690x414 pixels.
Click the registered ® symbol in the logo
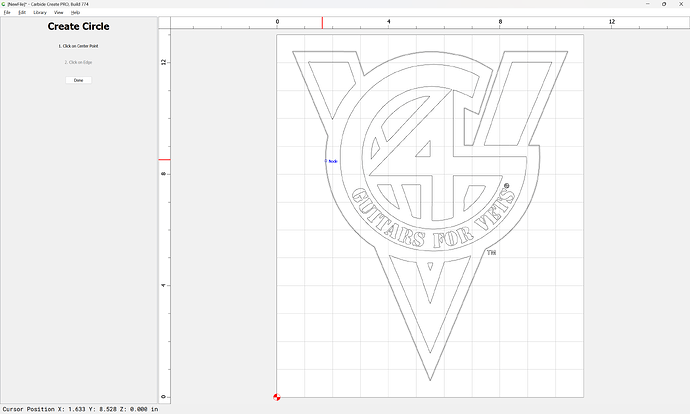point(506,186)
